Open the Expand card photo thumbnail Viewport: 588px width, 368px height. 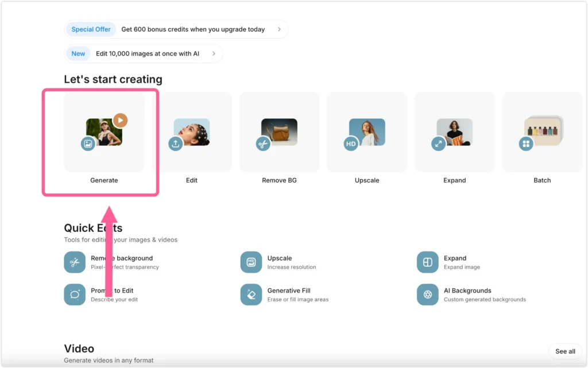(x=455, y=132)
